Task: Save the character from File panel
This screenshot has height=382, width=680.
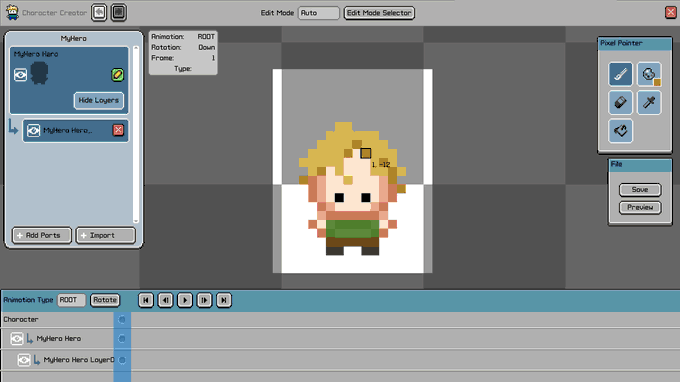Action: (x=640, y=190)
